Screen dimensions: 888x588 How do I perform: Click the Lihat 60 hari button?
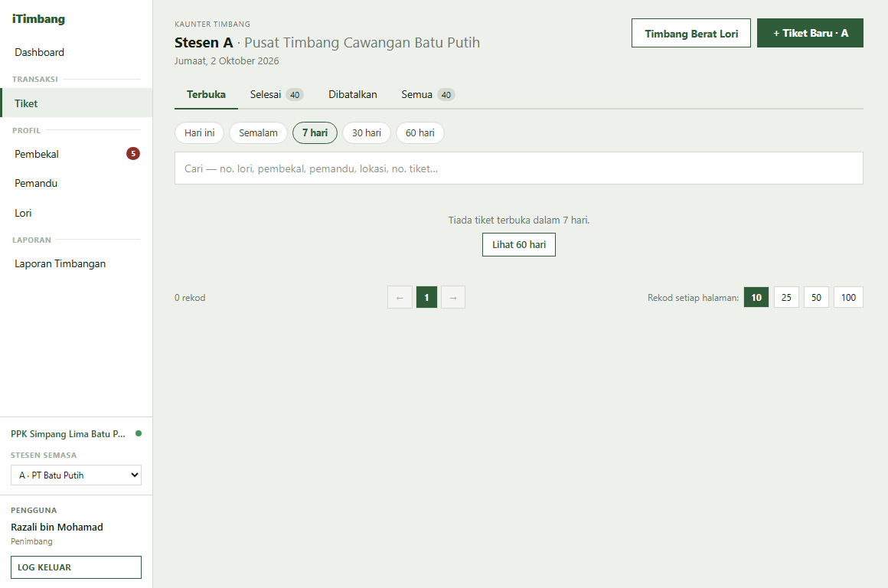tap(519, 245)
